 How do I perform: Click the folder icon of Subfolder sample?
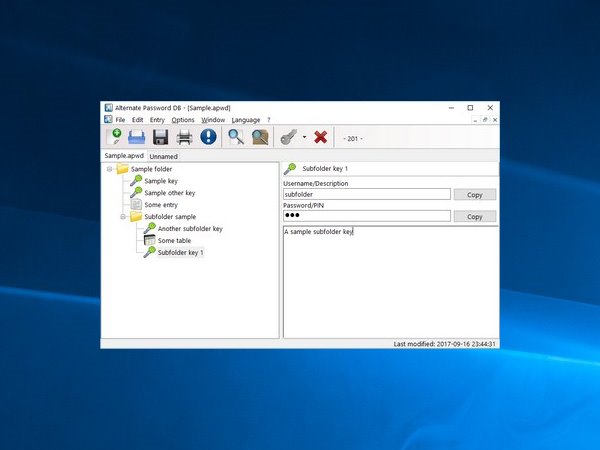coord(136,216)
